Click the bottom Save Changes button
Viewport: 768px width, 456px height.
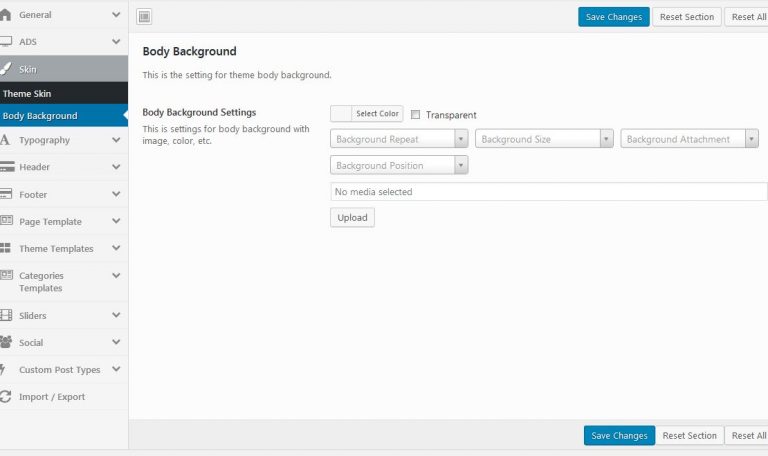pos(619,435)
